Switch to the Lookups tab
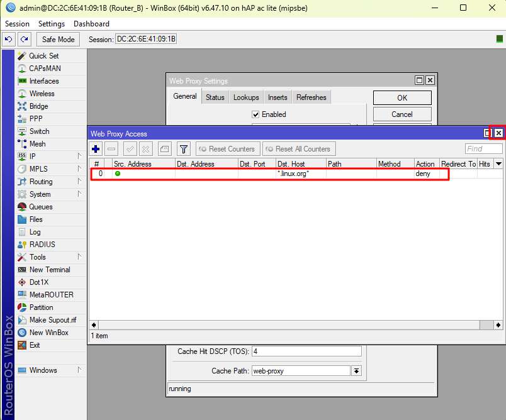 [246, 97]
